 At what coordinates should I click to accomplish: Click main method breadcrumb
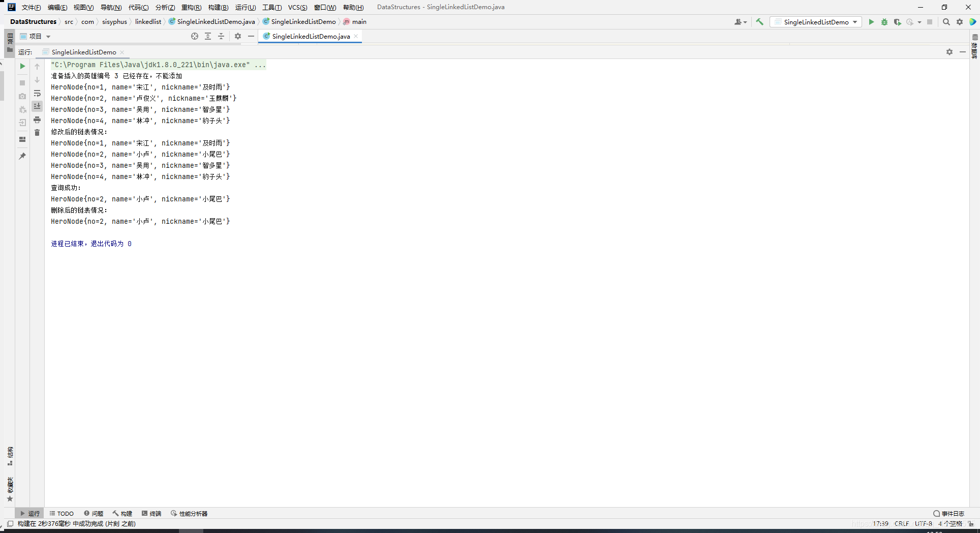click(355, 21)
